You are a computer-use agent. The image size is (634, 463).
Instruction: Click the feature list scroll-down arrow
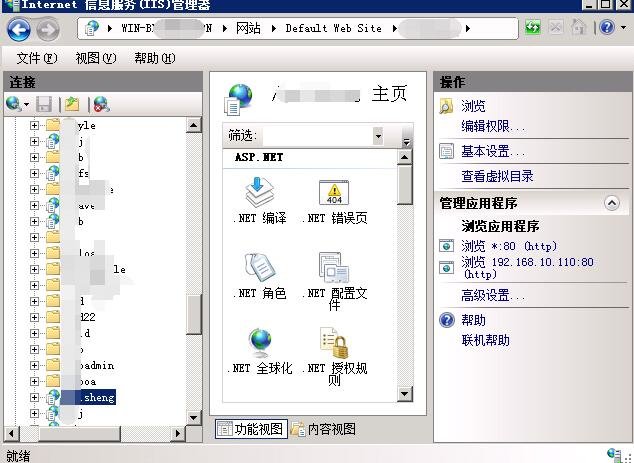[x=405, y=393]
